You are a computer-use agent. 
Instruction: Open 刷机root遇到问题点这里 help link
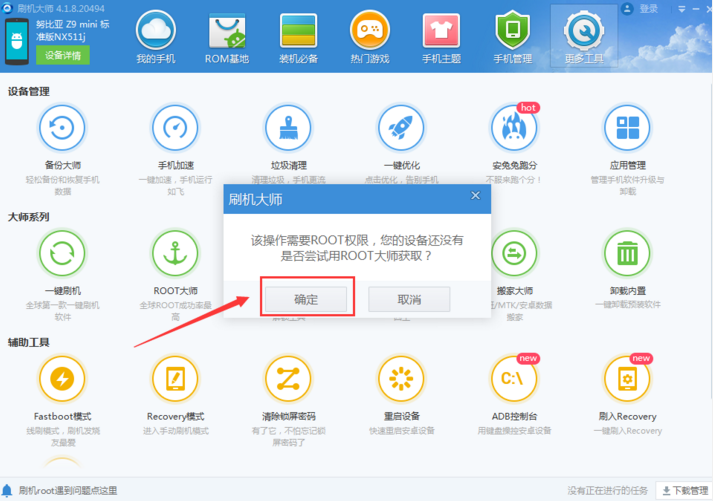[68, 491]
